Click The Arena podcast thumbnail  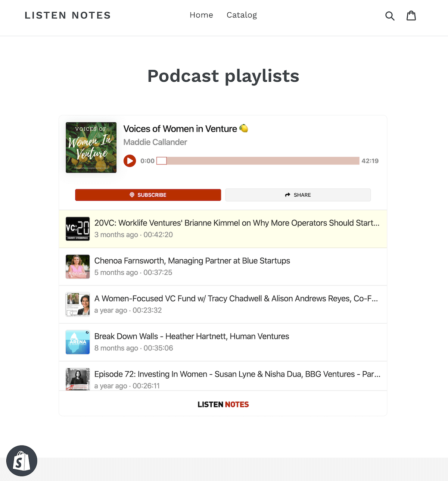point(78,342)
